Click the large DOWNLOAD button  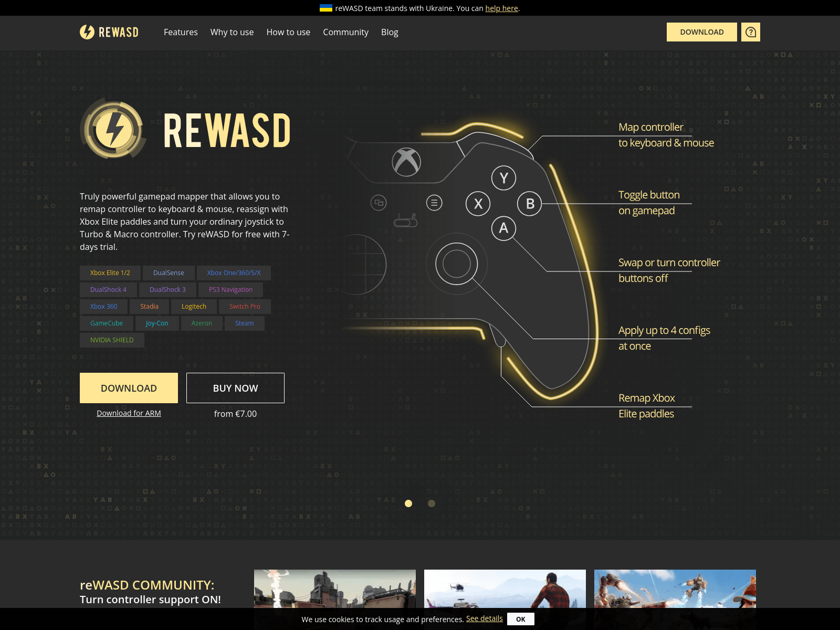(x=129, y=388)
